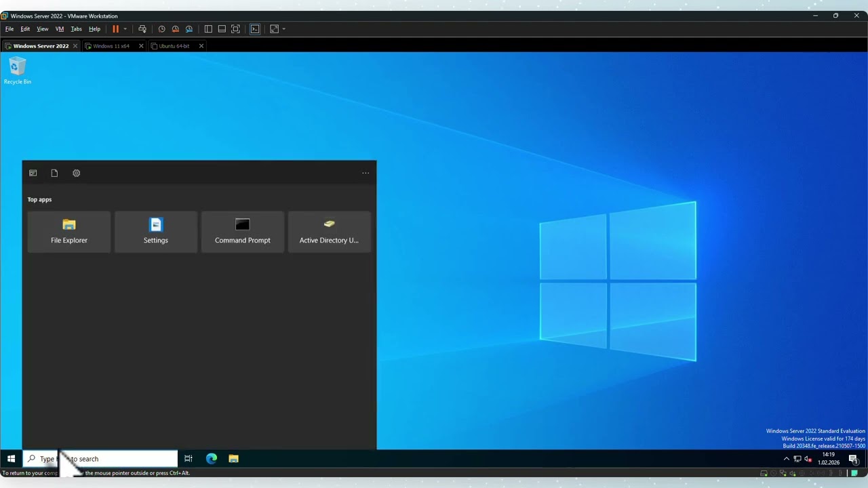
Task: Open the VMware Help menu
Action: (x=94, y=29)
